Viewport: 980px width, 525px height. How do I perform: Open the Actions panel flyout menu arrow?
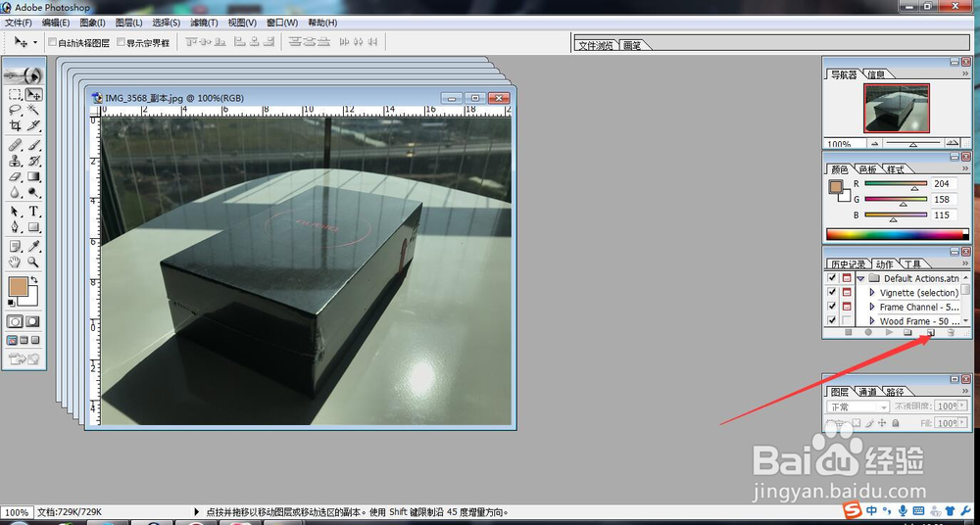pos(966,263)
